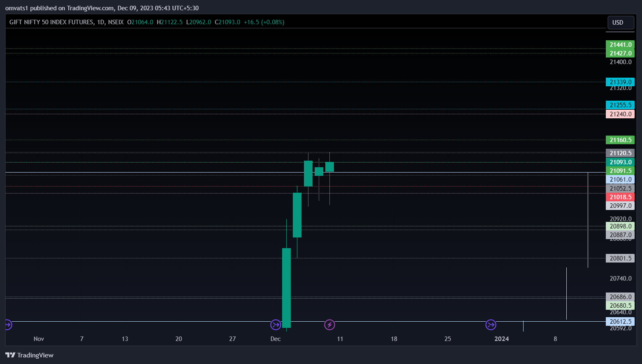The height and width of the screenshot is (364, 642).
Task: Click the open value O21064.0
Action: tap(140, 22)
